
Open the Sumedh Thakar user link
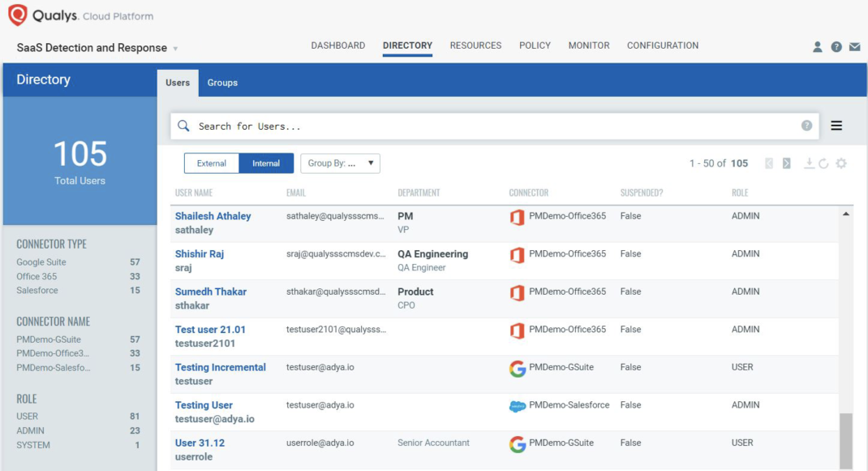click(211, 292)
